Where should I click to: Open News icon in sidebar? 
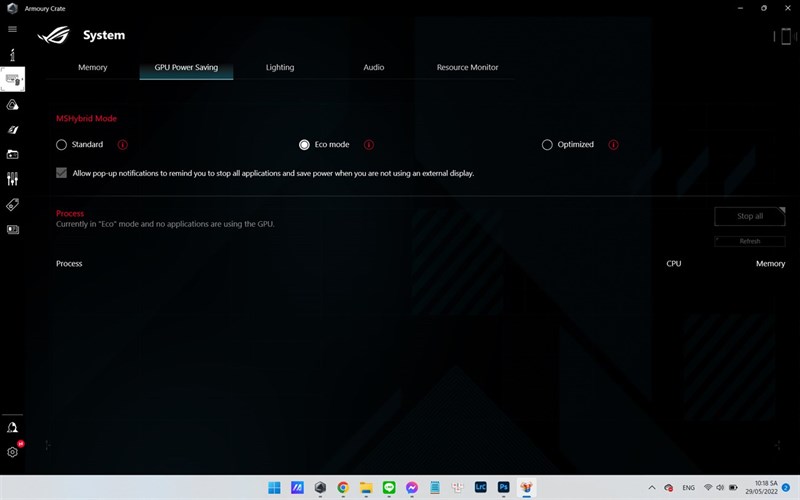pos(12,230)
